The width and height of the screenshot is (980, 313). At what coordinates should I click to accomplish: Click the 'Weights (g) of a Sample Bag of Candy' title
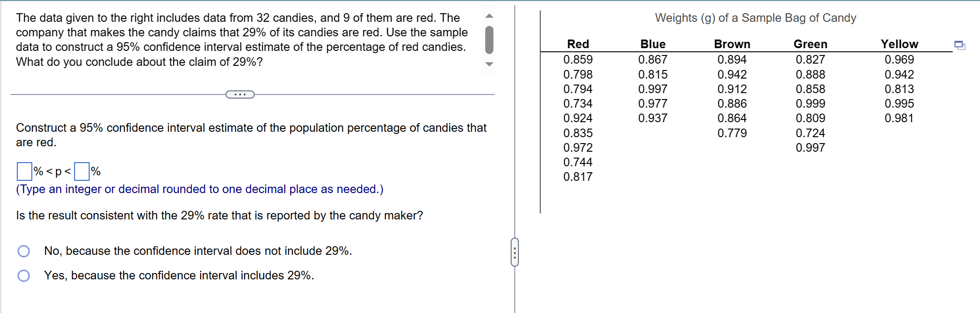pos(755,18)
